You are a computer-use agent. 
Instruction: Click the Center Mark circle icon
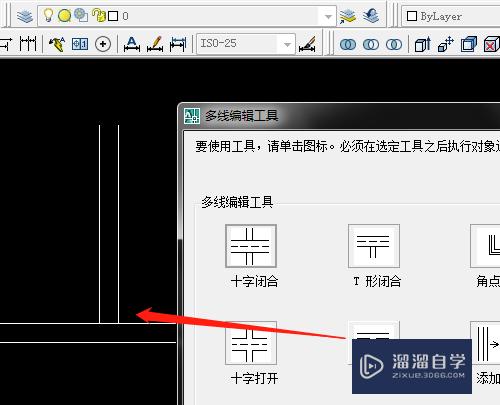pyautogui.click(x=103, y=44)
